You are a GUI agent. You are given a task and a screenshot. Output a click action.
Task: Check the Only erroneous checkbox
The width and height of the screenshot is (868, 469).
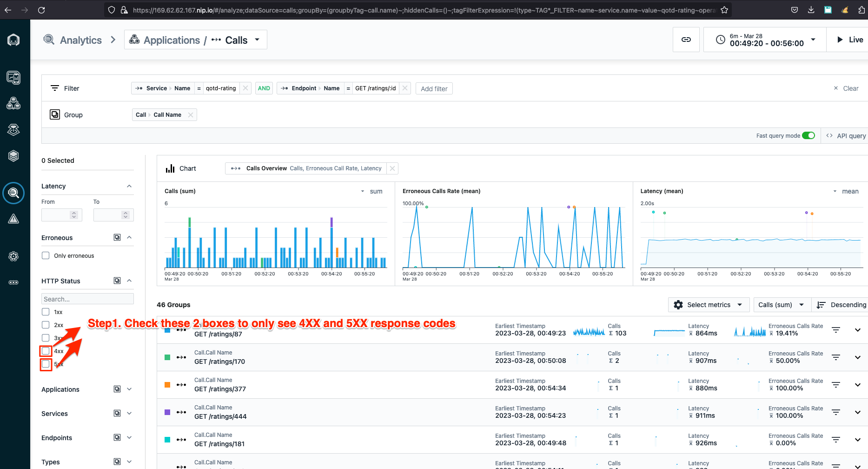pyautogui.click(x=46, y=255)
